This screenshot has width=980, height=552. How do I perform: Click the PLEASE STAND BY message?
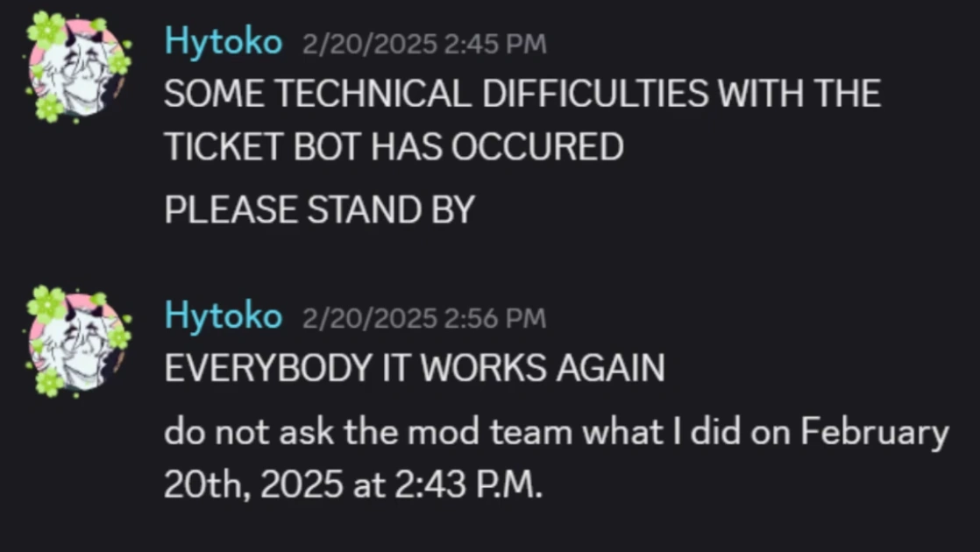pos(320,209)
